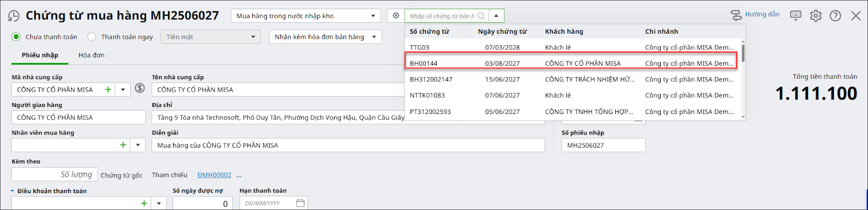This screenshot has height=210, width=868.
Task: Open the ĐMH00002 reference link
Action: [x=214, y=175]
